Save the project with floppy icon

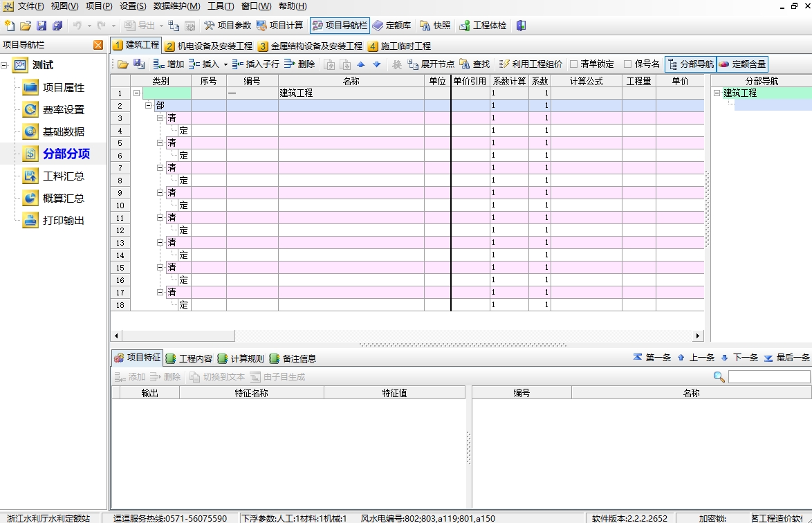pos(41,26)
